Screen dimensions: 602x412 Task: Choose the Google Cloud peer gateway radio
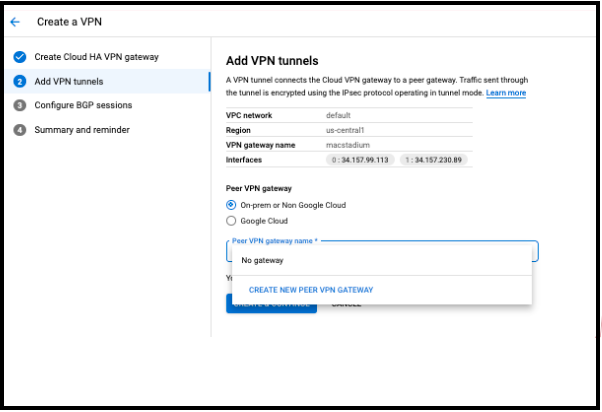232,221
